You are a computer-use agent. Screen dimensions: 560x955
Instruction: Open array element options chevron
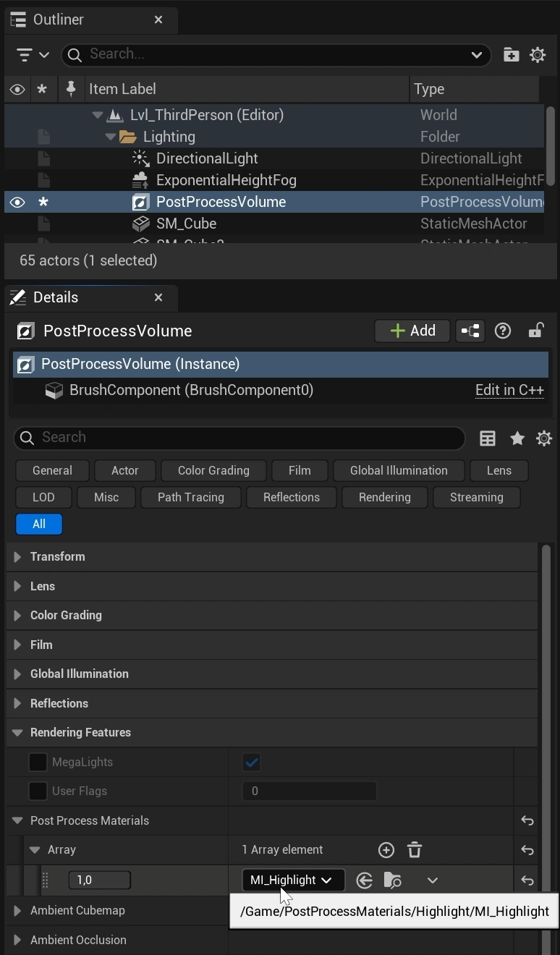[432, 880]
